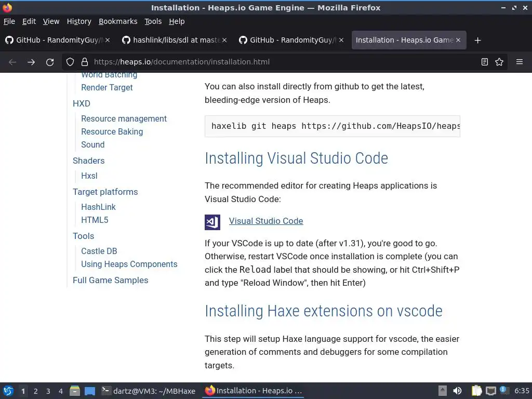This screenshot has width=532, height=399.
Task: Open the Shaders sidebar section
Action: point(88,161)
